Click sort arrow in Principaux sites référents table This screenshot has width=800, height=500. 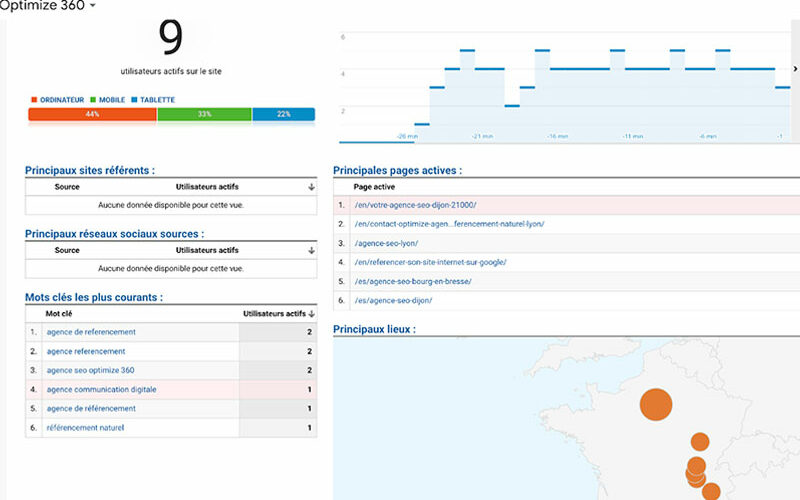311,187
